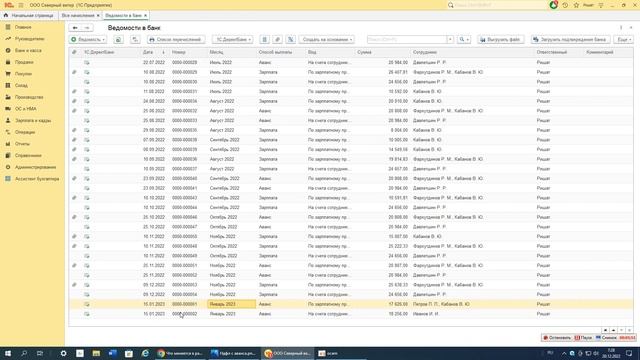Sort by Номер column header

tap(178, 52)
